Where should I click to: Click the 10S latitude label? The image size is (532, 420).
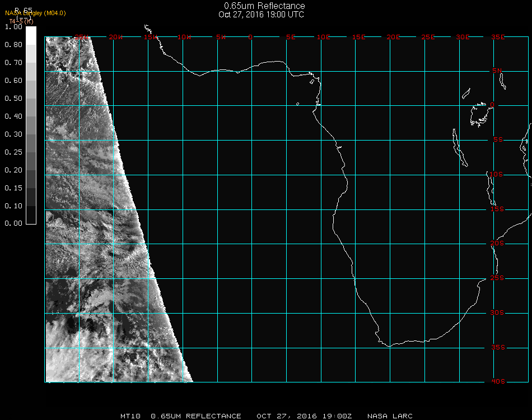[496, 174]
